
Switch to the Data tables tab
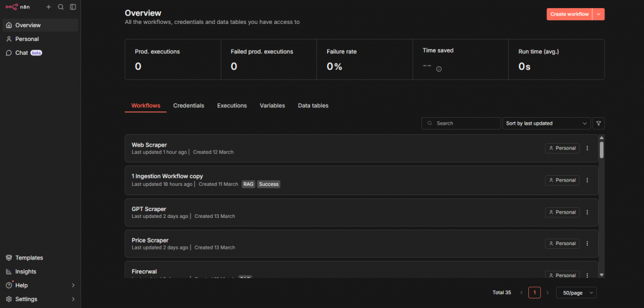[313, 106]
